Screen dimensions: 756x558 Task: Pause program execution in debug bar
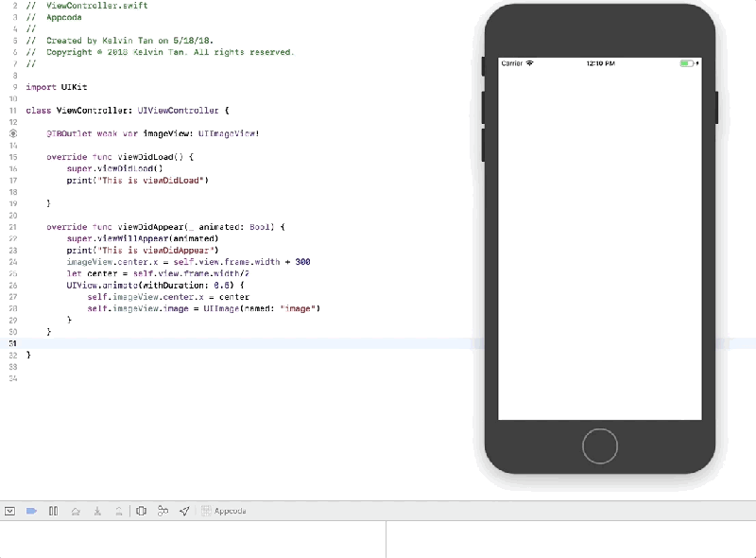coord(52,511)
